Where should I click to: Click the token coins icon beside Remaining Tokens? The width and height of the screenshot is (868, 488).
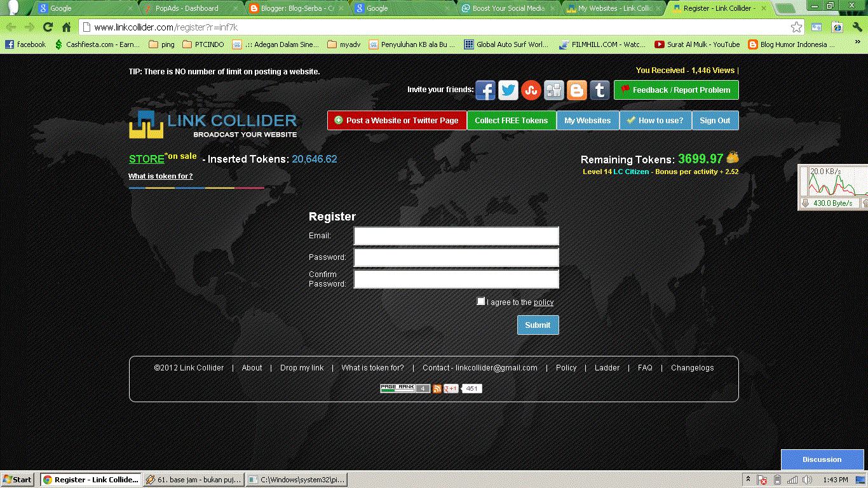tap(733, 157)
